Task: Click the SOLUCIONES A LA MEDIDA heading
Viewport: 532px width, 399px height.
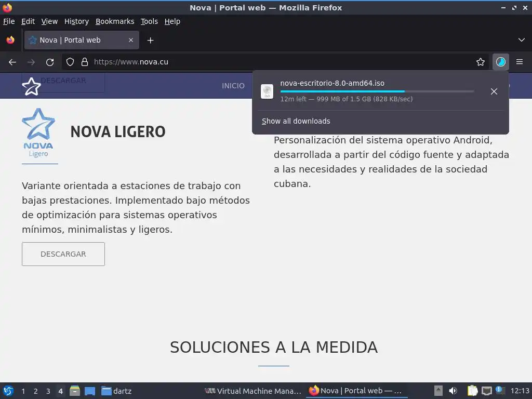Action: click(x=274, y=347)
